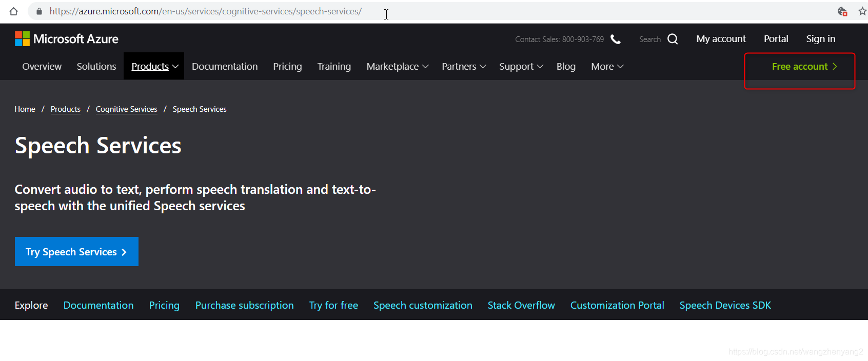Bookmark this page with the star icon
This screenshot has height=361, width=868.
[x=862, y=11]
